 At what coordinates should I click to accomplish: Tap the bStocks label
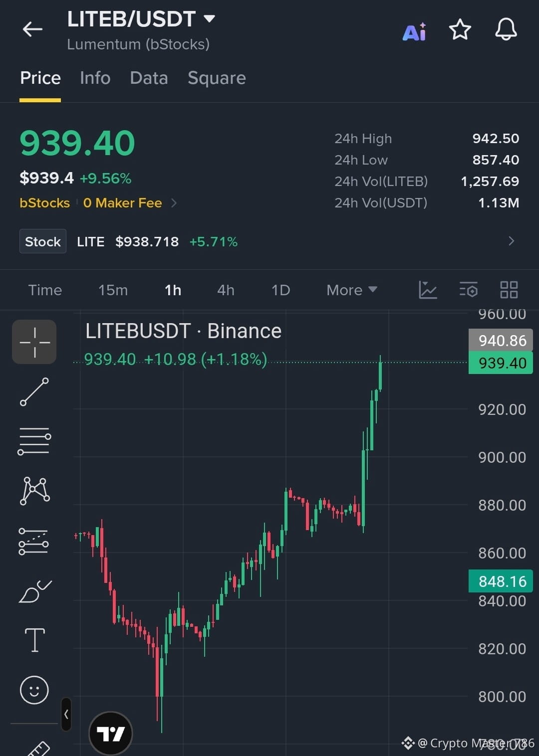[x=44, y=203]
